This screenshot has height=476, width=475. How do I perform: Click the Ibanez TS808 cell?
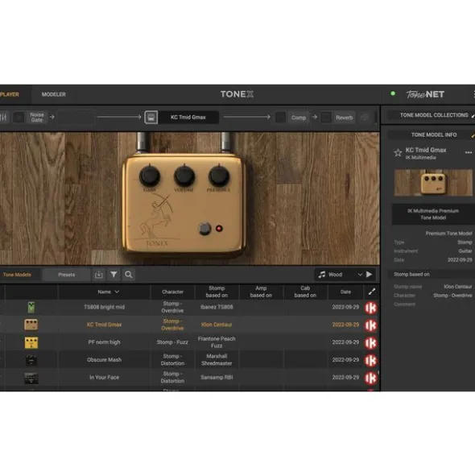pyautogui.click(x=217, y=307)
